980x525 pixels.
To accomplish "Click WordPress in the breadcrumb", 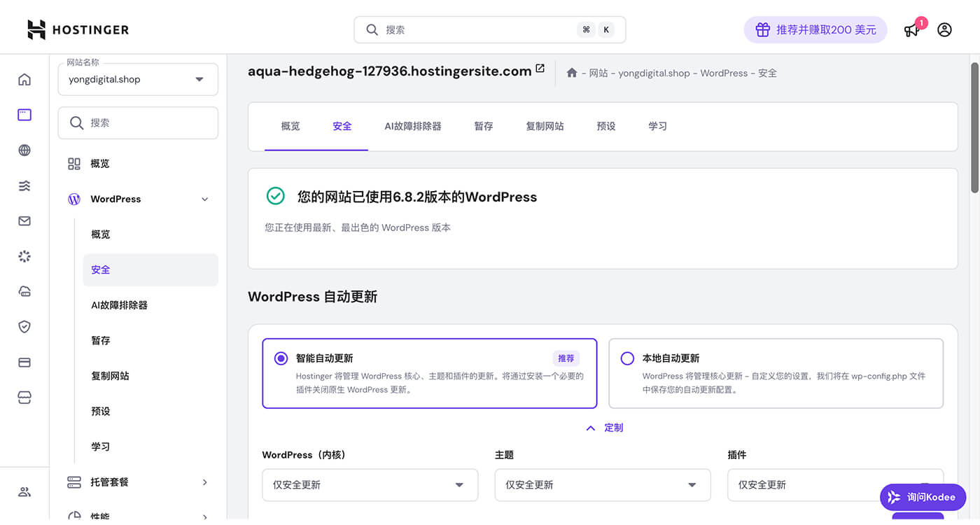I will click(724, 73).
